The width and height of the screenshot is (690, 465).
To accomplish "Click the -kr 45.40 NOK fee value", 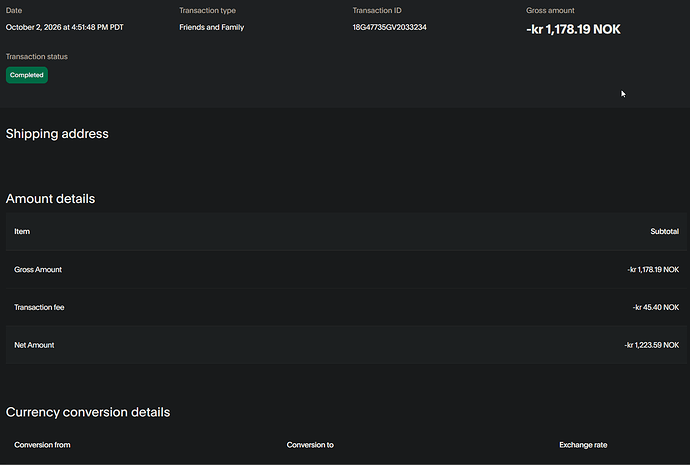I will pos(656,308).
